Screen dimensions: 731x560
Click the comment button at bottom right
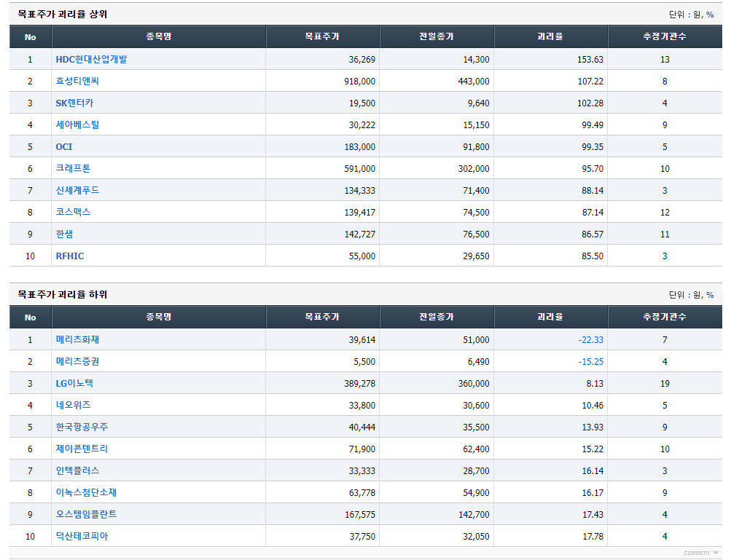701,553
